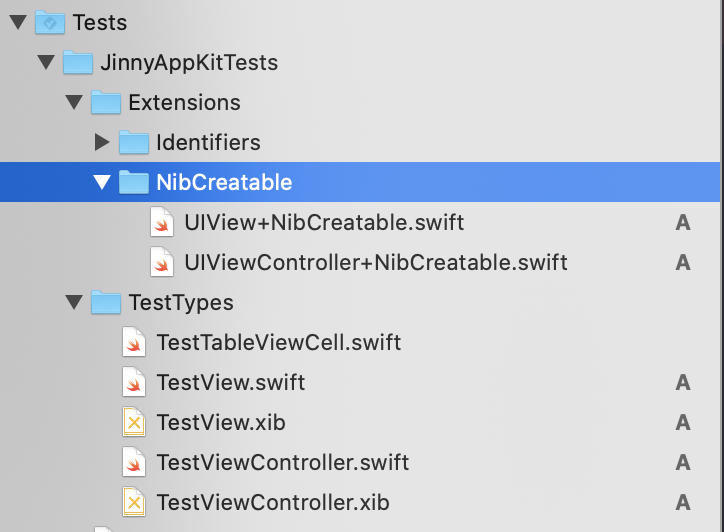Click the added status badge on TestView.xib
Viewport: 724px width, 532px height.
click(x=683, y=423)
